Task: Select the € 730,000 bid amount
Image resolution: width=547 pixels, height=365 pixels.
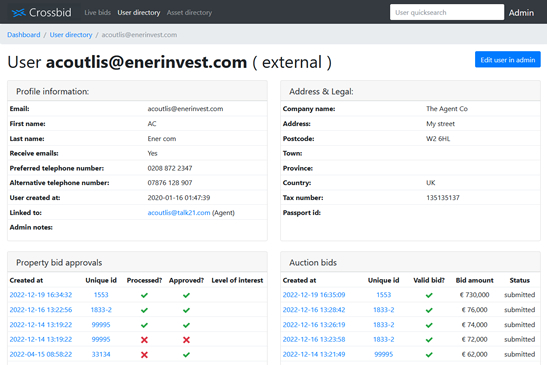Action: click(x=474, y=295)
